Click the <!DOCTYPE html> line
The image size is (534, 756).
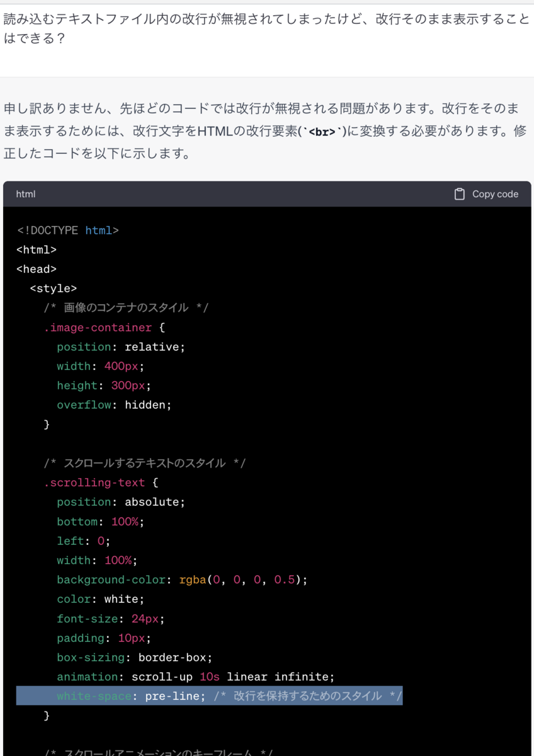[x=67, y=231]
